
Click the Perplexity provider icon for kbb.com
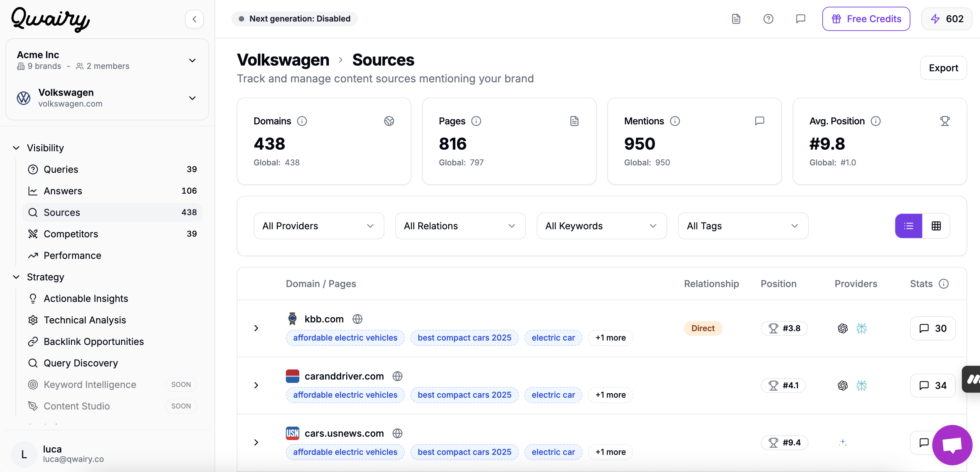click(x=862, y=328)
